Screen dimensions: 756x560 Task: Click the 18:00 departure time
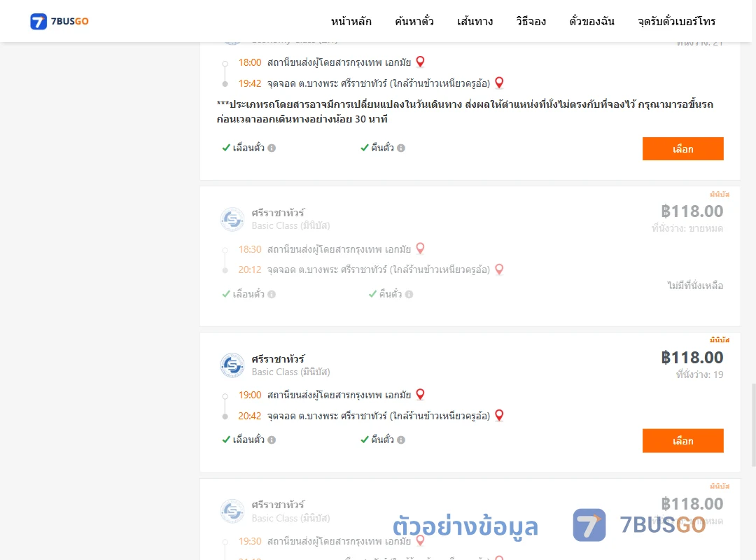click(x=250, y=62)
